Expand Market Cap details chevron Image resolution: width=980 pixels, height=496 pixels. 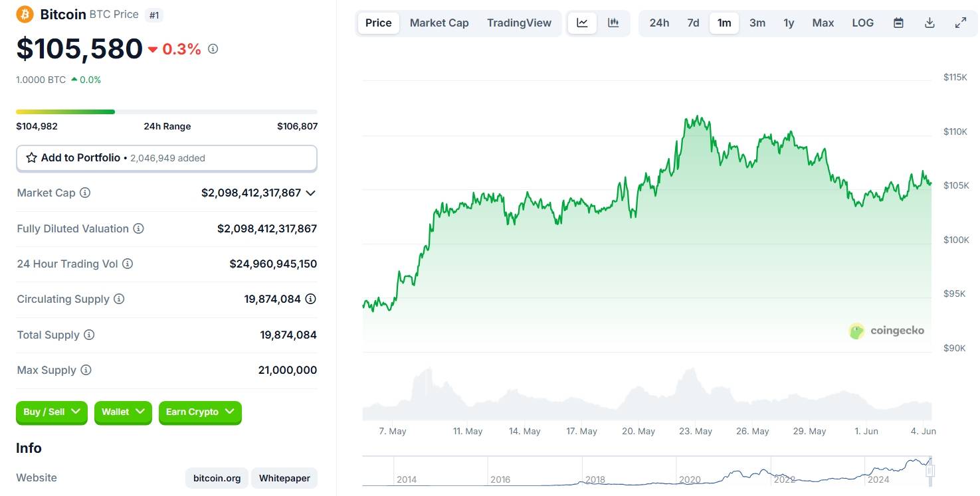tap(310, 193)
